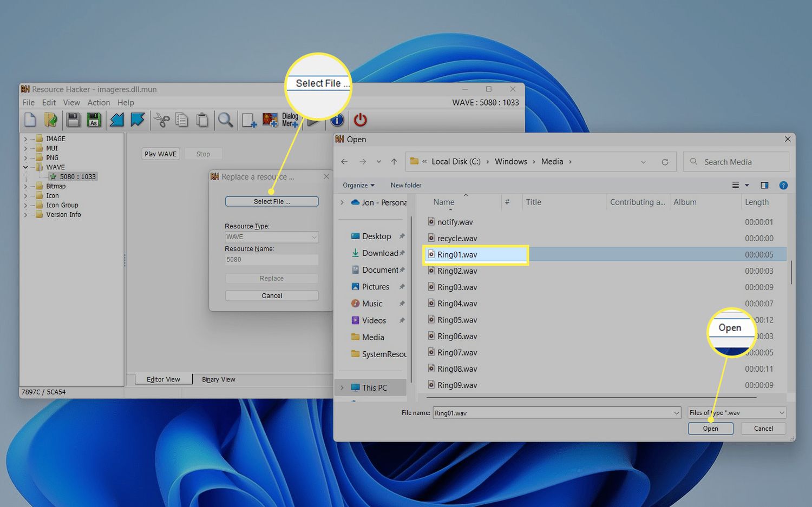Go back in the Open dialog

click(x=344, y=162)
